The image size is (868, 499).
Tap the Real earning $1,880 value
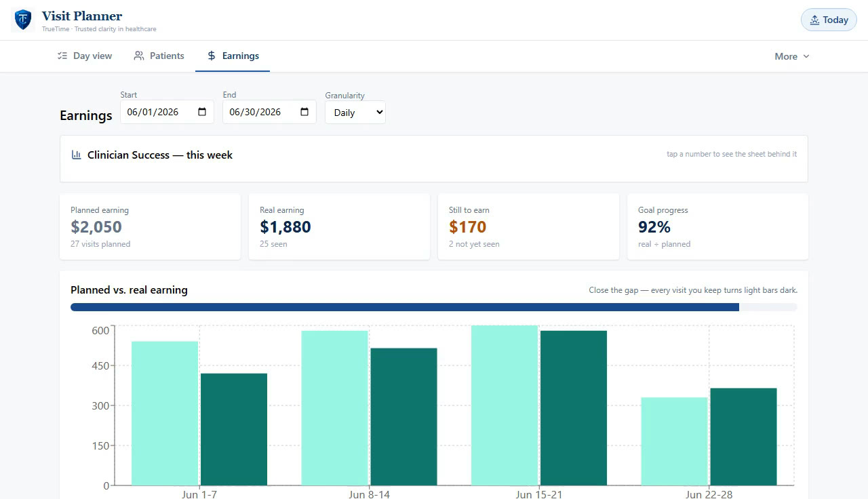285,226
